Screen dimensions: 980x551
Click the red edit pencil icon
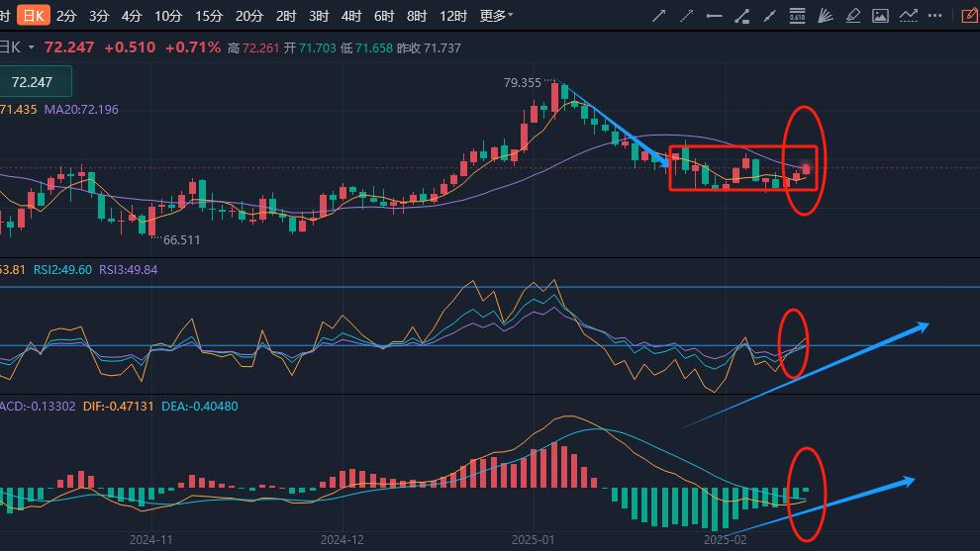(969, 16)
